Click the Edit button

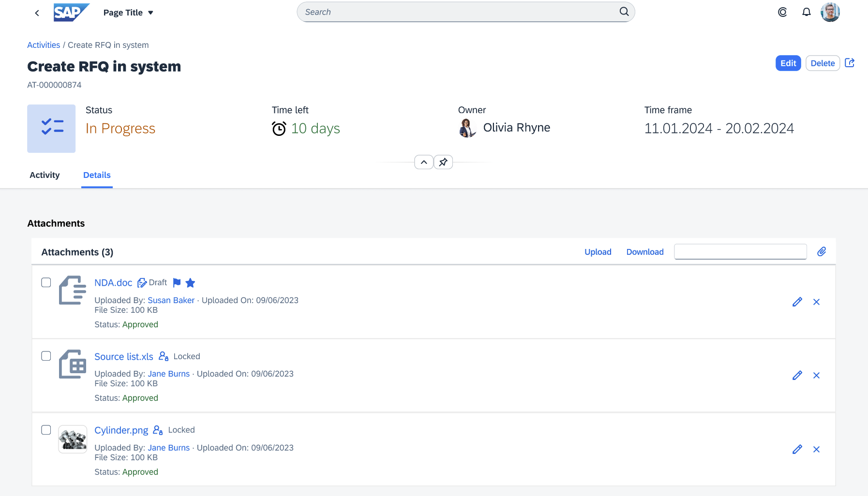click(788, 63)
